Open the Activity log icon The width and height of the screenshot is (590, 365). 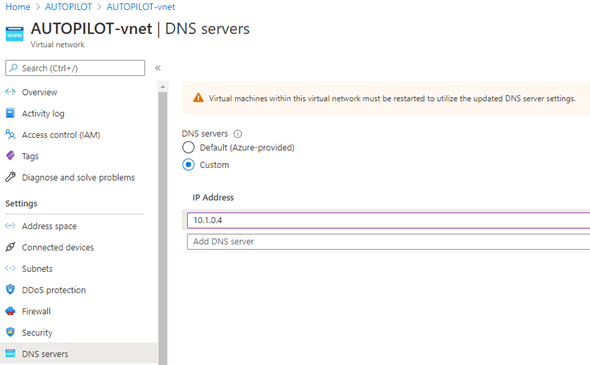click(x=10, y=113)
